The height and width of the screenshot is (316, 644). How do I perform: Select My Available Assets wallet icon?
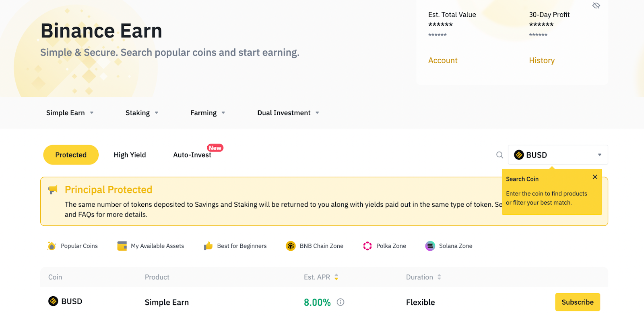[x=122, y=246]
